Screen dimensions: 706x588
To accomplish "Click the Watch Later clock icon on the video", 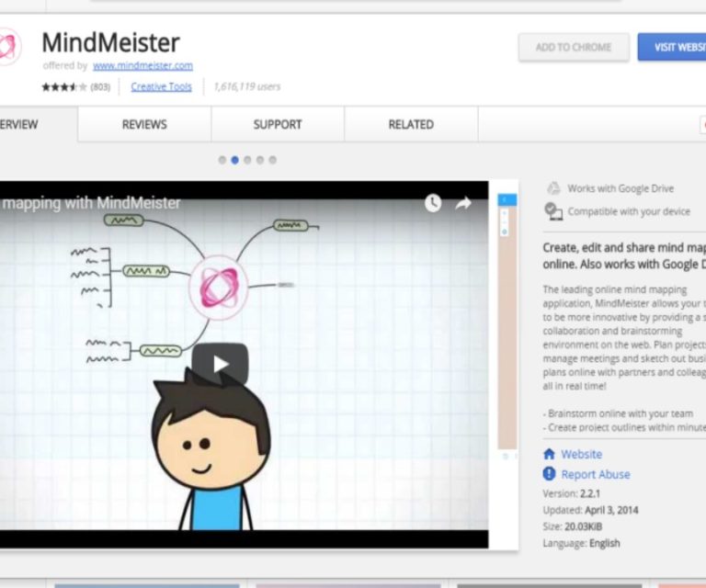I will coord(433,203).
